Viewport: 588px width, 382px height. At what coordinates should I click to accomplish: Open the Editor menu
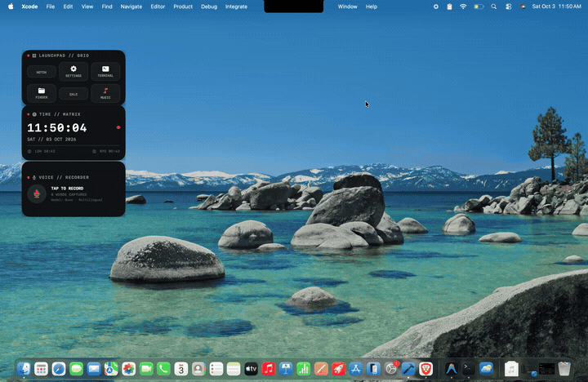coord(158,7)
